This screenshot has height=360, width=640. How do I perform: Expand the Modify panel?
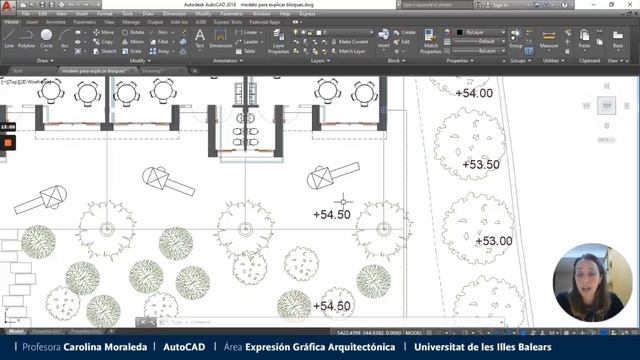click(x=140, y=61)
